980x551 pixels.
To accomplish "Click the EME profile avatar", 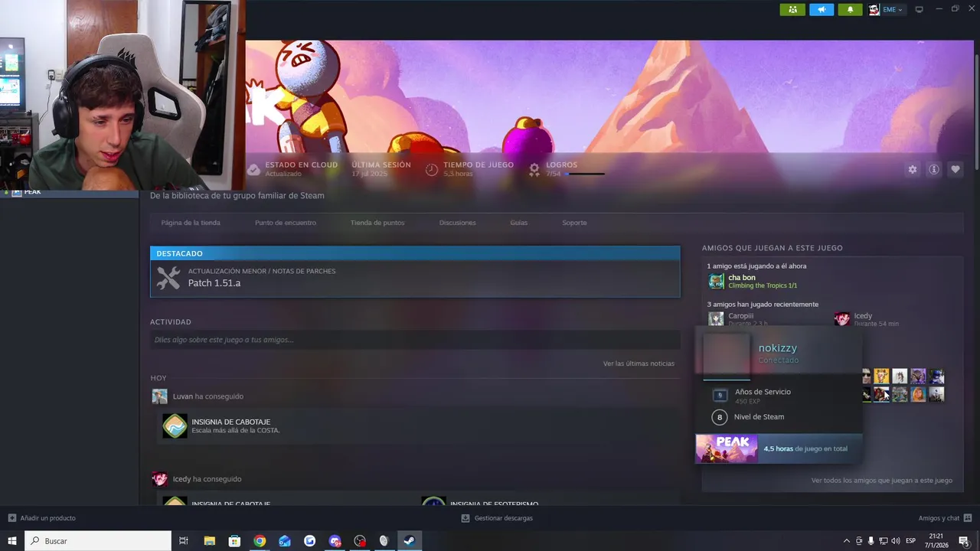I will tap(874, 9).
